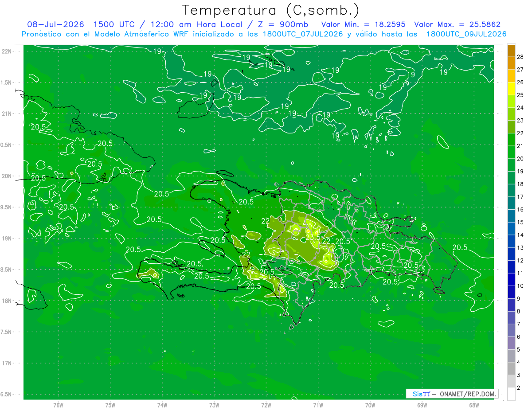This screenshot has width=532, height=411.
Task: Click the colorbar scale value '15'
Action: pos(520,222)
